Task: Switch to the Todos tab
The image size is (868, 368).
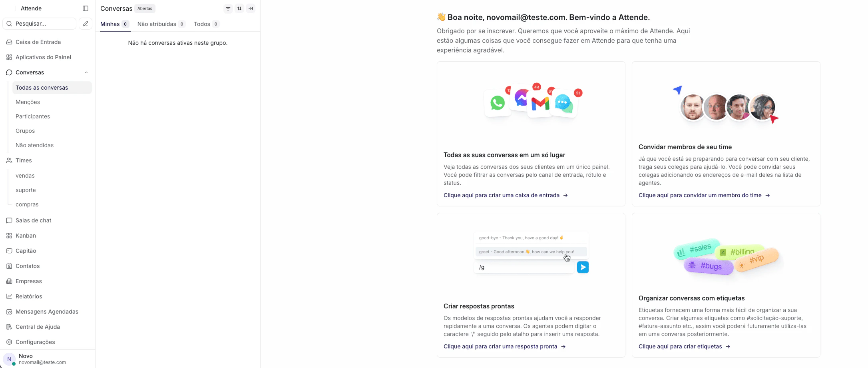Action: click(207, 24)
